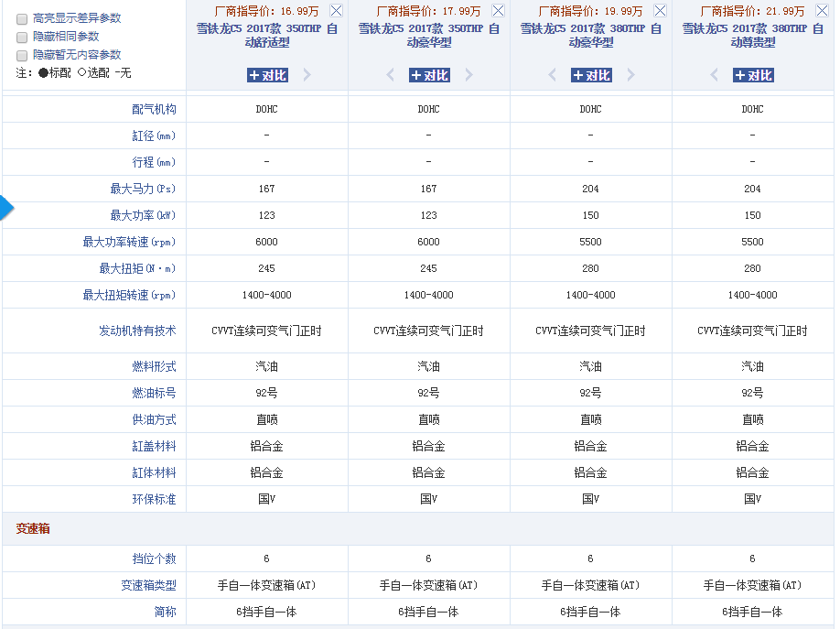Tick the 隐藏相同参数 checkbox
This screenshot has width=840, height=629.
click(22, 38)
